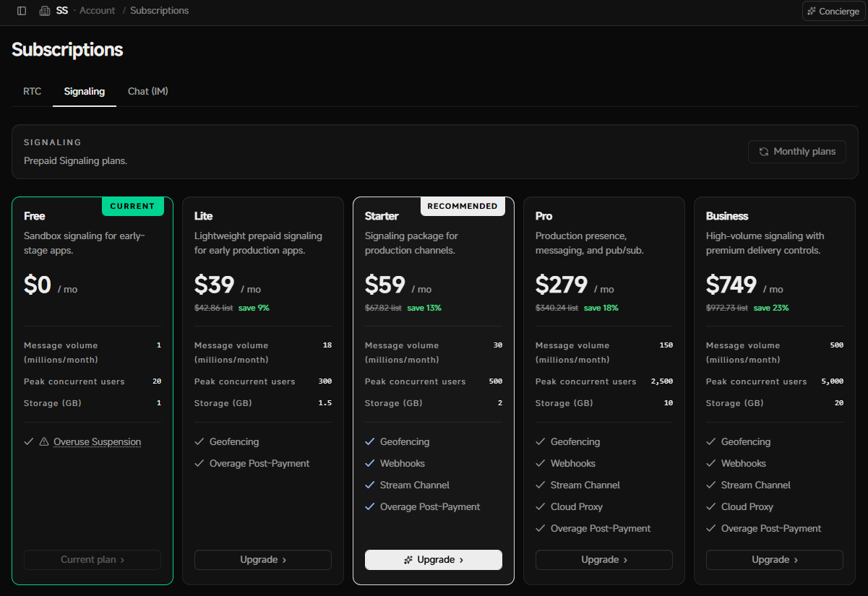Click Pro plan Geofencing checkmark
The image size is (868, 596).
coord(540,442)
